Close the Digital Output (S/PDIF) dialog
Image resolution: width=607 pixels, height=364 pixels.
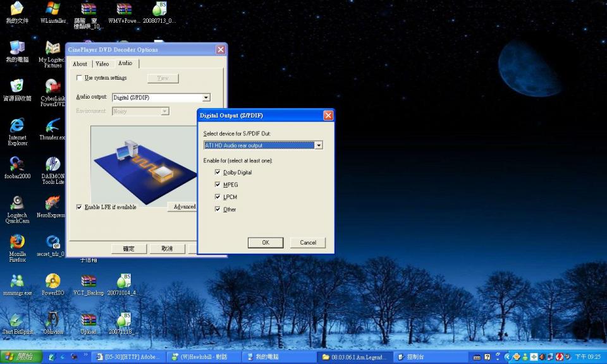tap(328, 116)
